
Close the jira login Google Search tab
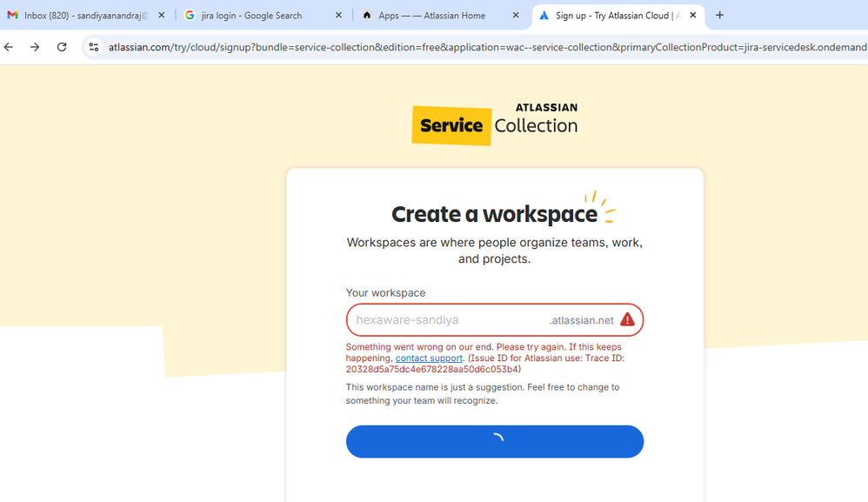point(339,16)
